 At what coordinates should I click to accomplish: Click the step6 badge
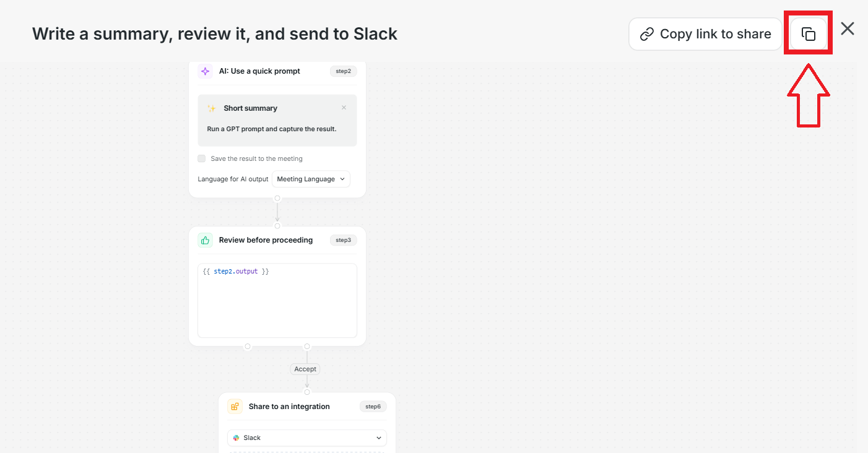click(x=373, y=407)
